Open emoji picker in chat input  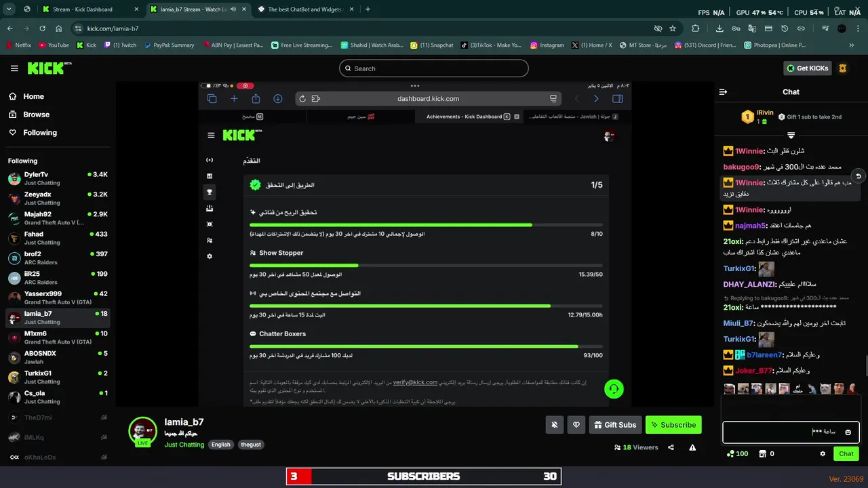[x=848, y=432]
